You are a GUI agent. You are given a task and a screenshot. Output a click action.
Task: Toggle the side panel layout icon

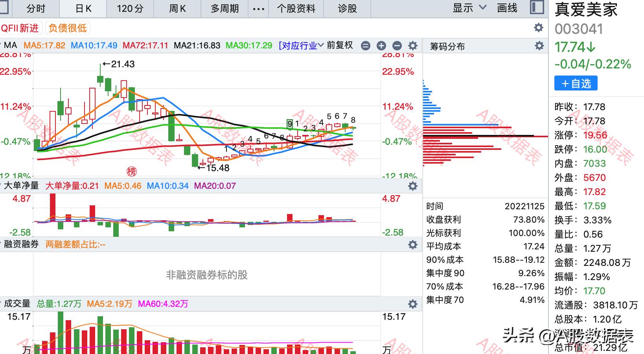[x=537, y=8]
